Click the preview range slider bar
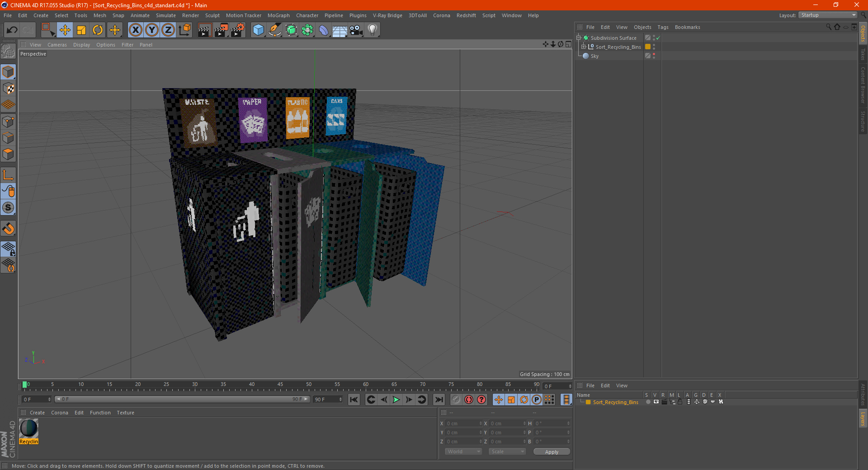The height and width of the screenshot is (470, 868). click(x=182, y=399)
